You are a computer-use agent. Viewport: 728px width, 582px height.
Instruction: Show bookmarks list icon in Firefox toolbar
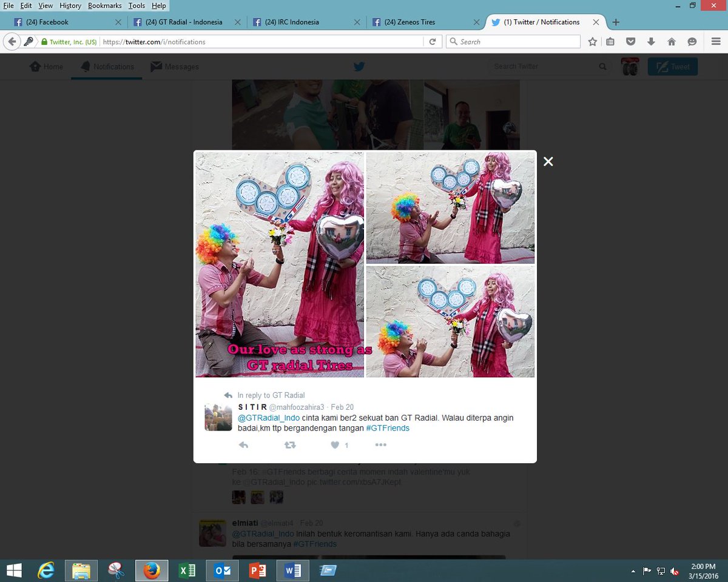[610, 42]
